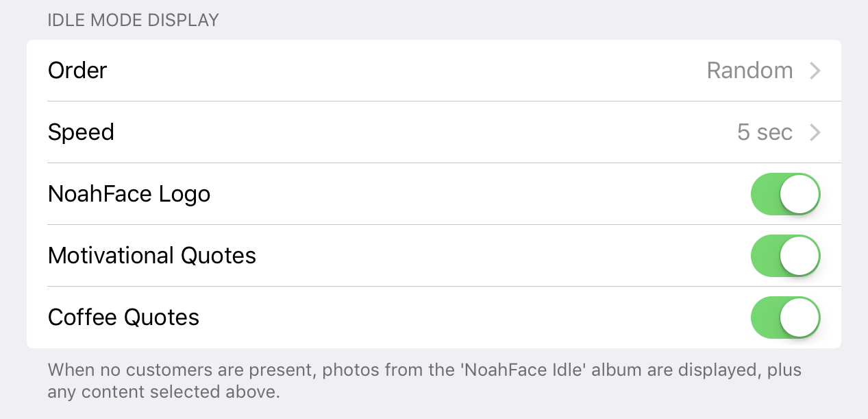The height and width of the screenshot is (419, 868).
Task: Click the footer text 'When no customers are present'
Action: pyautogui.click(x=182, y=371)
